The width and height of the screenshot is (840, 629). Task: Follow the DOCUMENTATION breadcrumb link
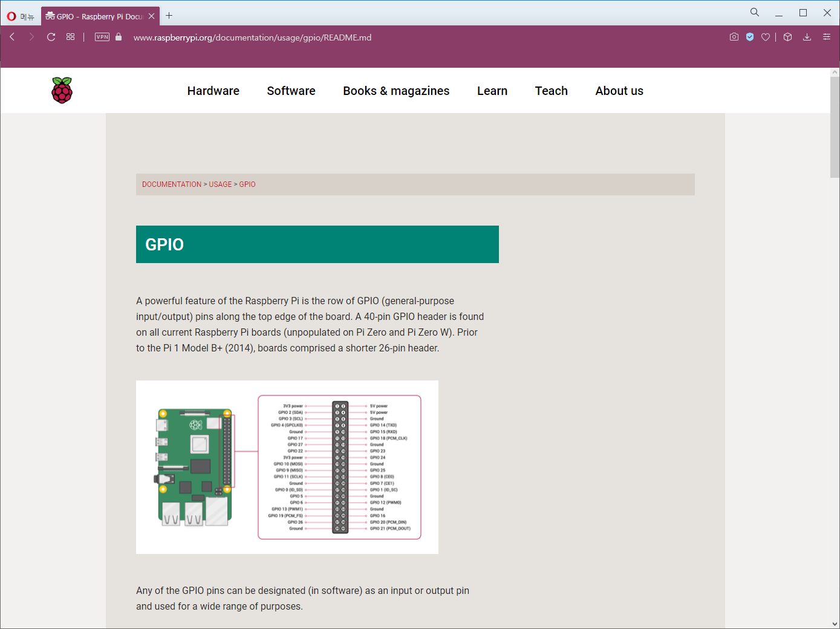tap(172, 184)
